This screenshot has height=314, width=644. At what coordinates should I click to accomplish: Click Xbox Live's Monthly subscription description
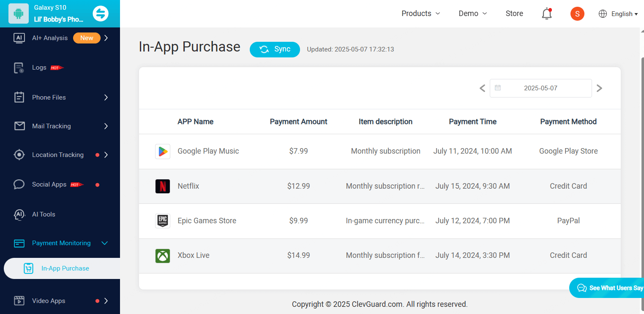click(385, 255)
